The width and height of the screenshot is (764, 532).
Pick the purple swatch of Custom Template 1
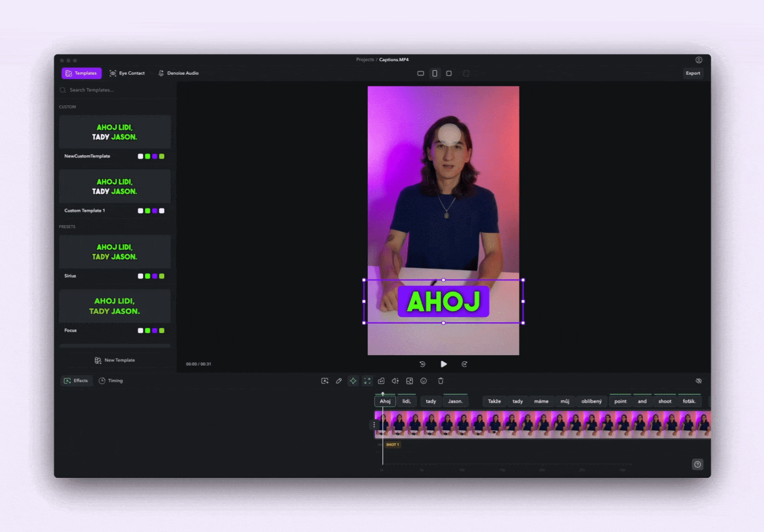pyautogui.click(x=155, y=211)
